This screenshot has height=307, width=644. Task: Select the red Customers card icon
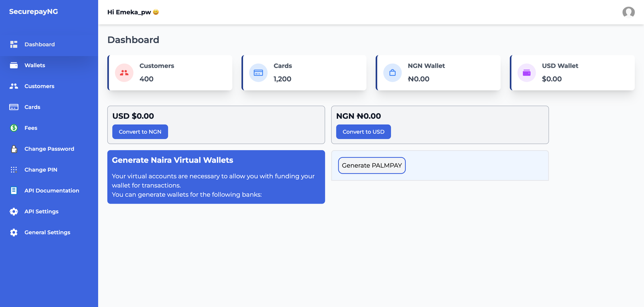coord(124,73)
